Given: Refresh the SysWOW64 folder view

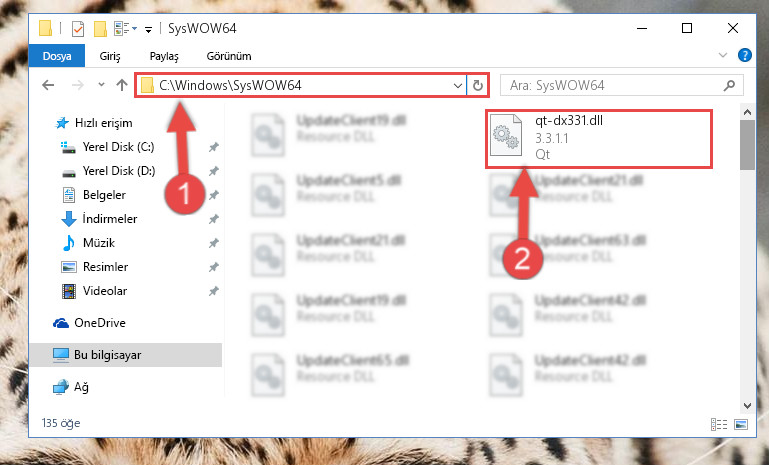Looking at the screenshot, I should [x=478, y=86].
